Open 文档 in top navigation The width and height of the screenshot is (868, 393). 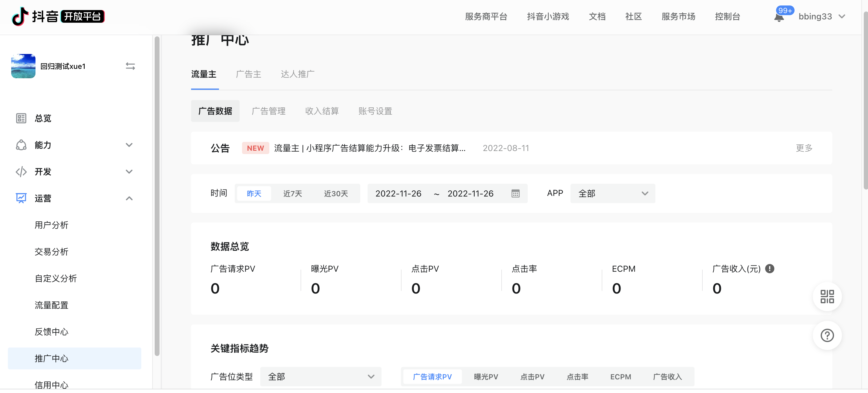click(x=597, y=16)
